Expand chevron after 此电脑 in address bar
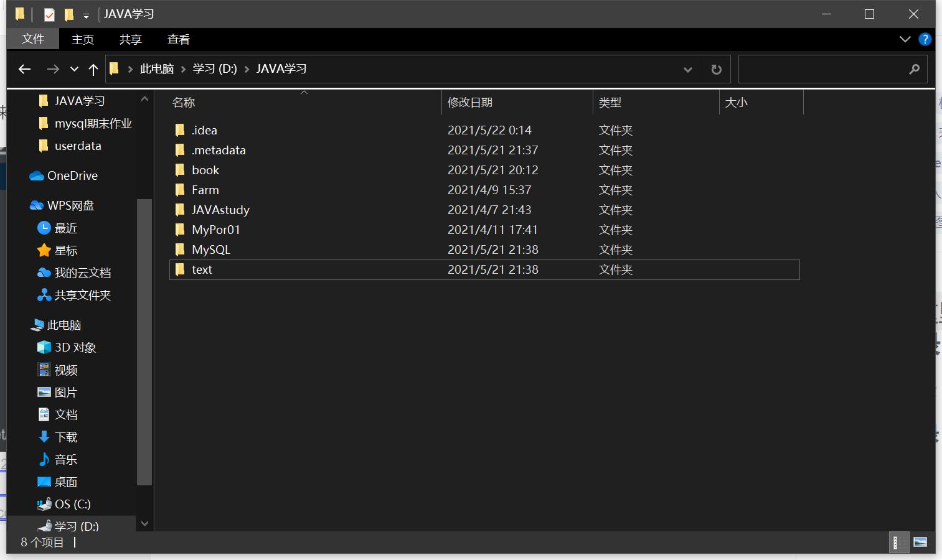This screenshot has height=560, width=942. point(184,69)
